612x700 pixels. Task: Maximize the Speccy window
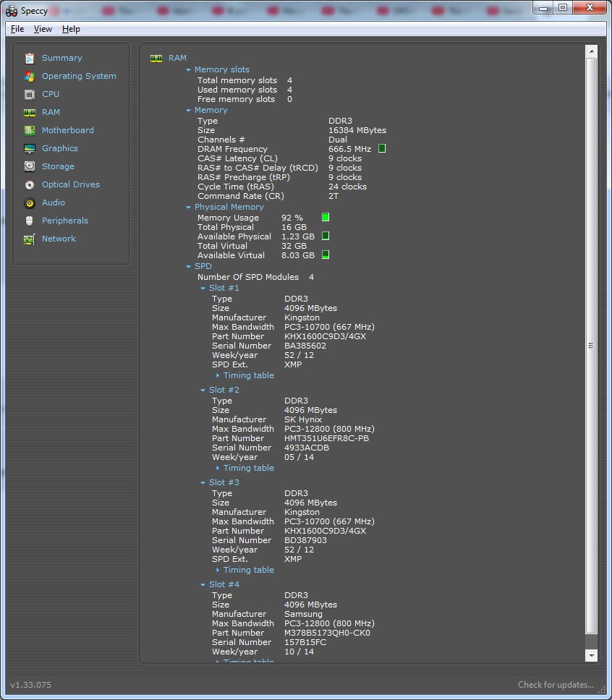point(562,7)
